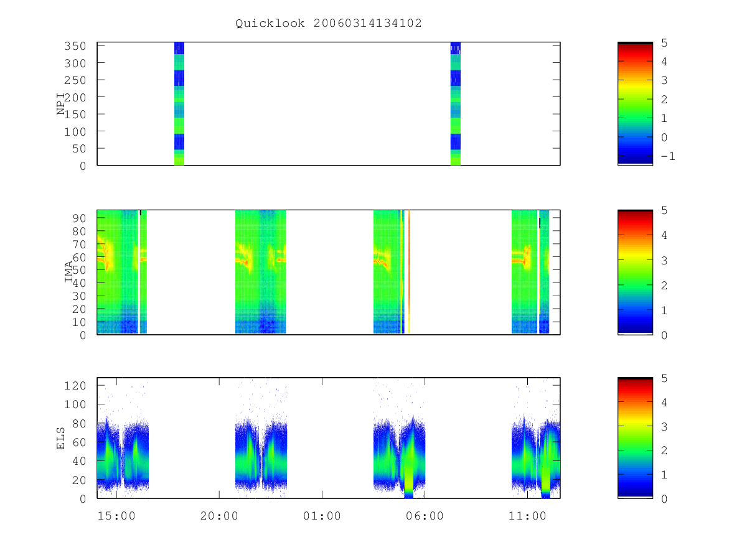Pick the IMA panel color scale bar

pyautogui.click(x=635, y=272)
